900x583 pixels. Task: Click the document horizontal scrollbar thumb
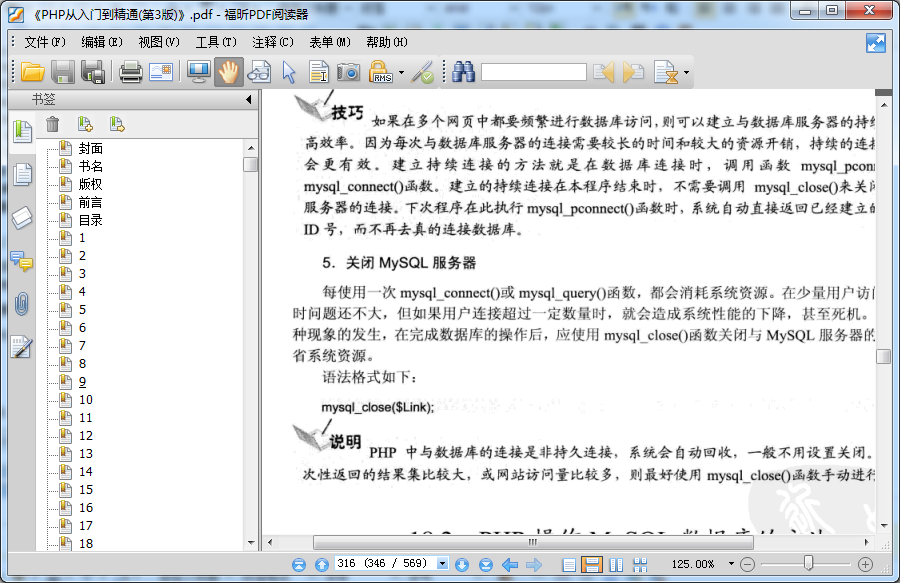tap(533, 542)
